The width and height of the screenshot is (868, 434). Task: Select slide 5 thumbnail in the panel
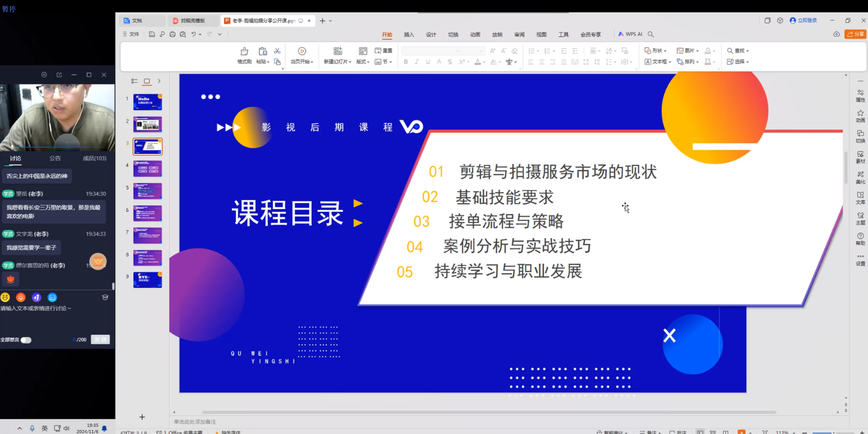click(148, 191)
